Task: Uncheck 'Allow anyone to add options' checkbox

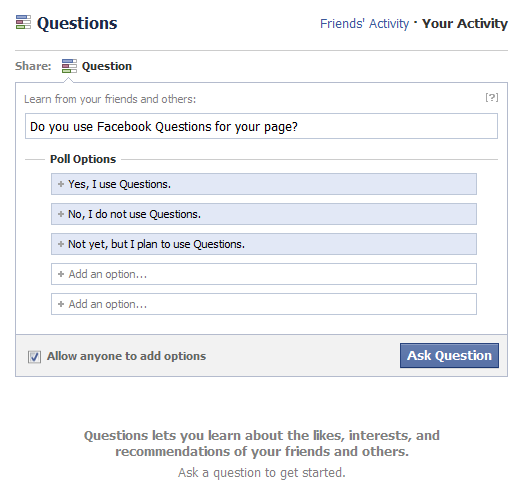Action: 34,357
